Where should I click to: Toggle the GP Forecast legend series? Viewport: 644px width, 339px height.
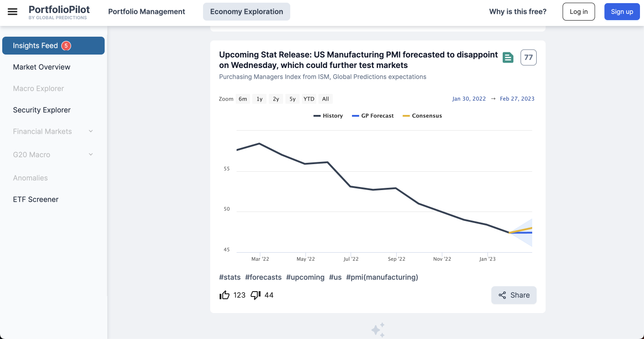pyautogui.click(x=373, y=116)
